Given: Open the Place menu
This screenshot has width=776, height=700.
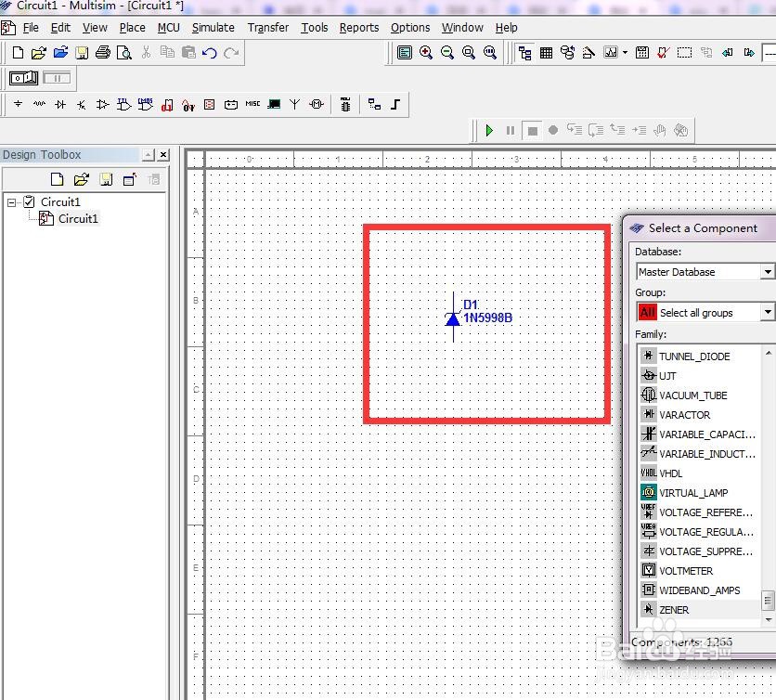Looking at the screenshot, I should click(132, 28).
